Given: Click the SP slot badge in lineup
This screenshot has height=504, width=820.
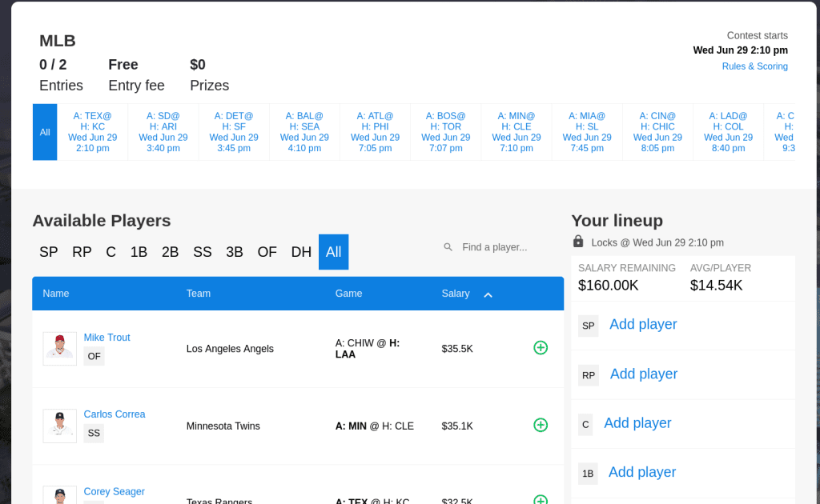Looking at the screenshot, I should (x=589, y=326).
